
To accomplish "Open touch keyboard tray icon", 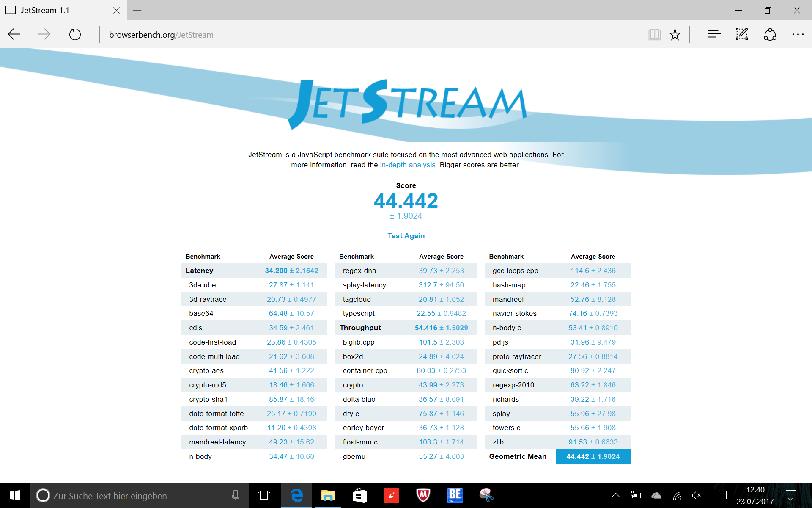I will tap(719, 495).
